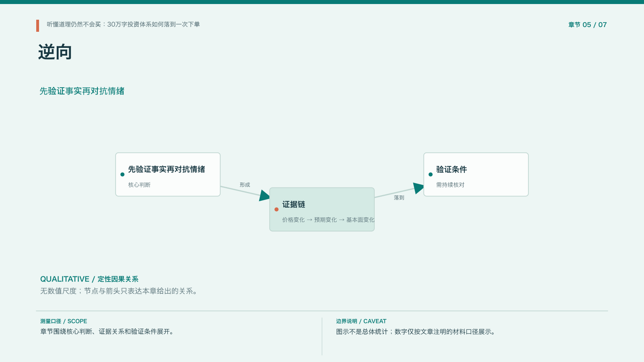Select the heading QUALITATIVE / 定性因果关系

click(89, 279)
